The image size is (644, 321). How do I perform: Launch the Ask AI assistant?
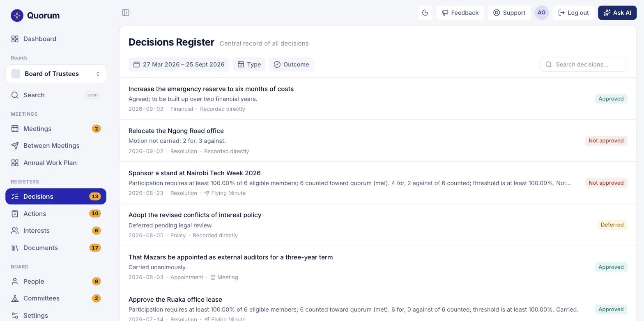pos(617,13)
